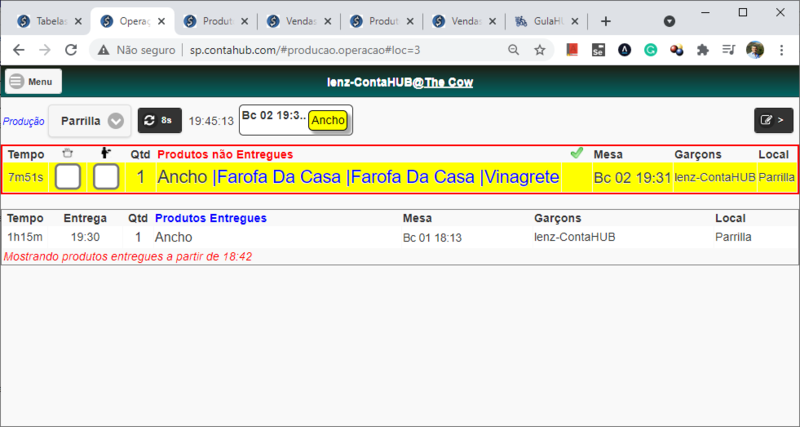Click the Local header of delivered table
This screenshot has width=800, height=427.
point(730,218)
